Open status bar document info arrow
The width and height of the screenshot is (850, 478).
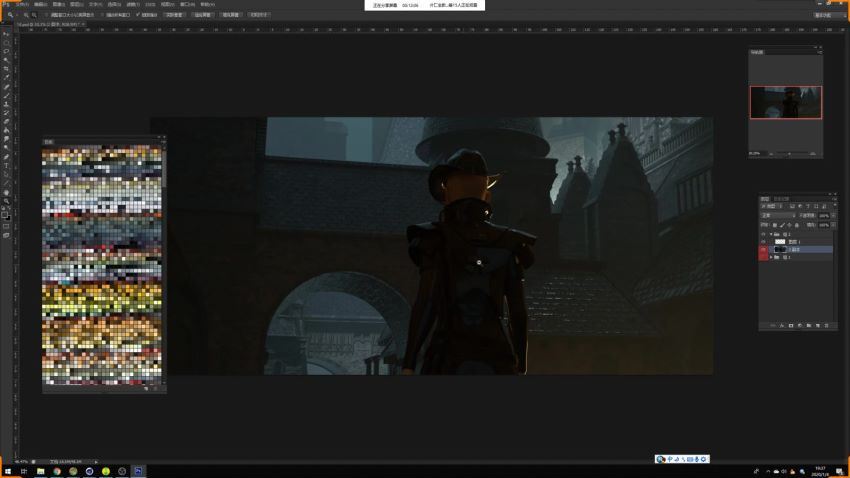click(x=96, y=462)
